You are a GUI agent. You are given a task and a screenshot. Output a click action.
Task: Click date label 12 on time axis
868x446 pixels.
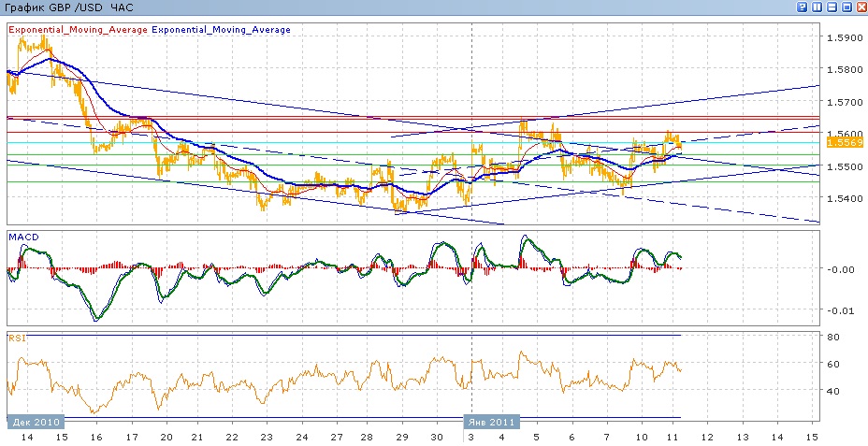tap(708, 437)
